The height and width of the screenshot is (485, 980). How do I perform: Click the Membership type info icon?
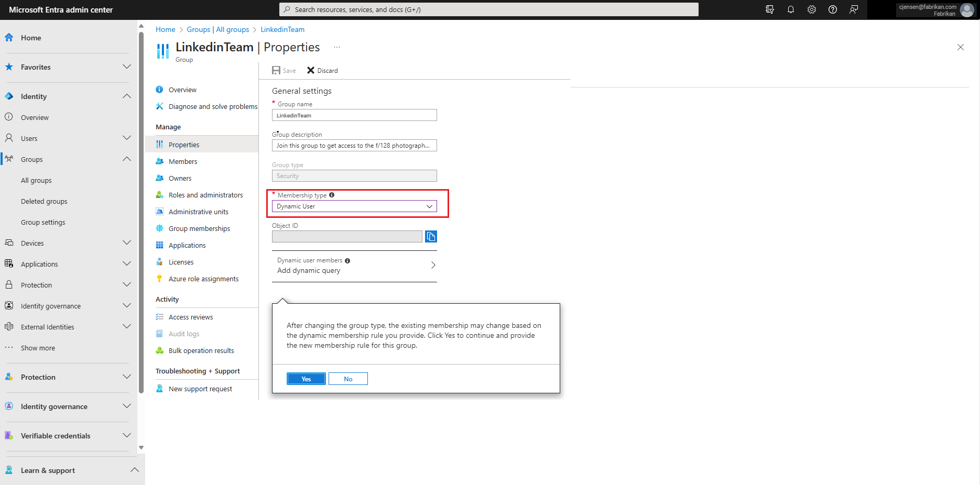[x=332, y=195]
